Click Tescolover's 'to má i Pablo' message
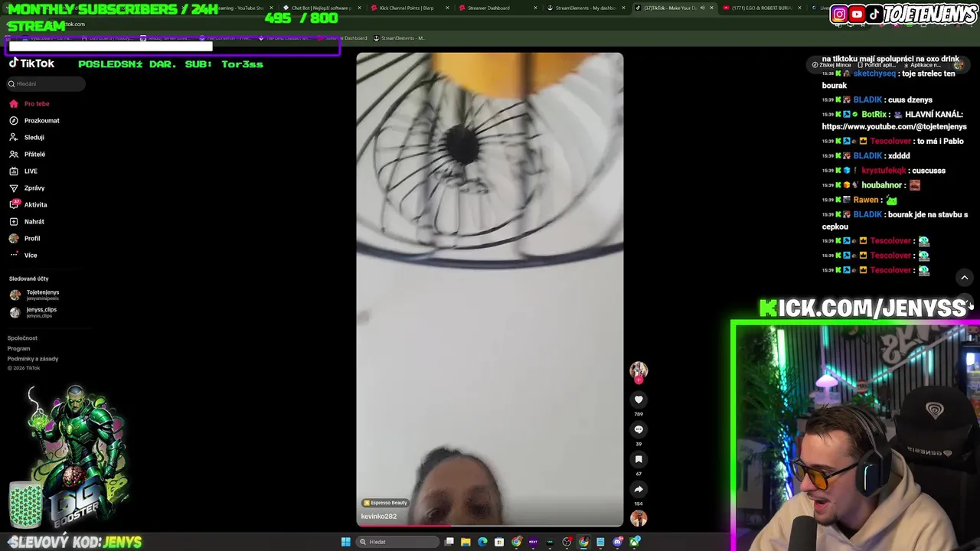The width and height of the screenshot is (980, 551). [x=940, y=141]
